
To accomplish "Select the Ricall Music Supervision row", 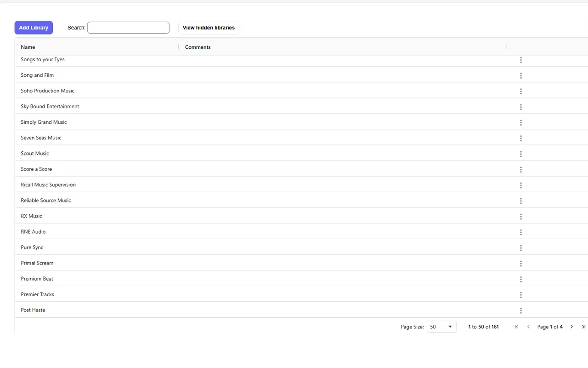I will (301, 184).
